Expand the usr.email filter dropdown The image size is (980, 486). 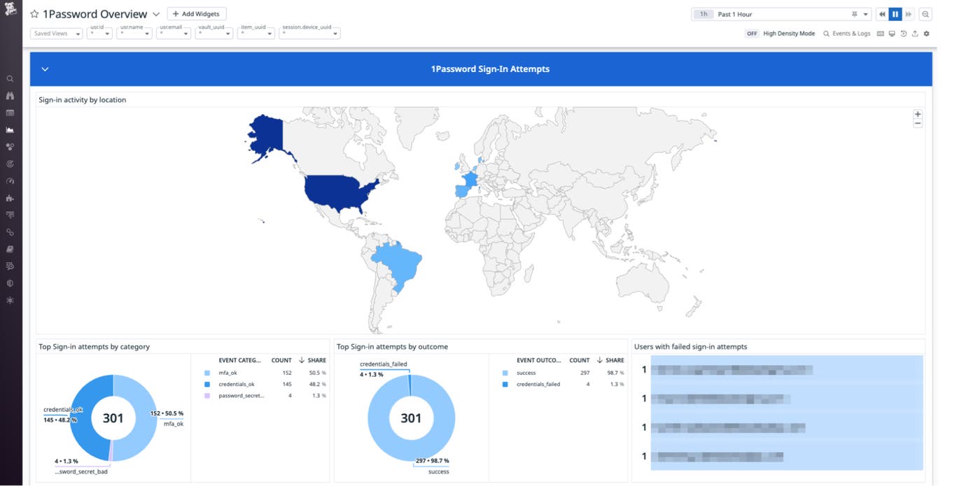[x=174, y=34]
